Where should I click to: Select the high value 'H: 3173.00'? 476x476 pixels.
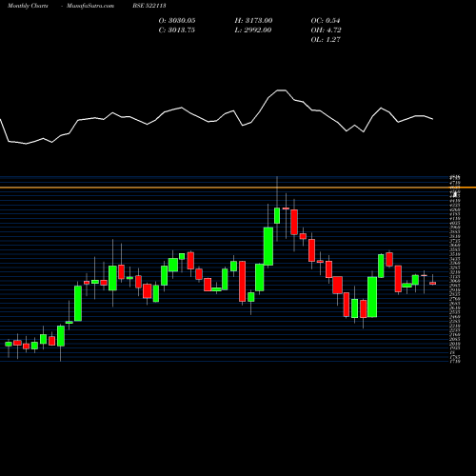pyautogui.click(x=253, y=21)
